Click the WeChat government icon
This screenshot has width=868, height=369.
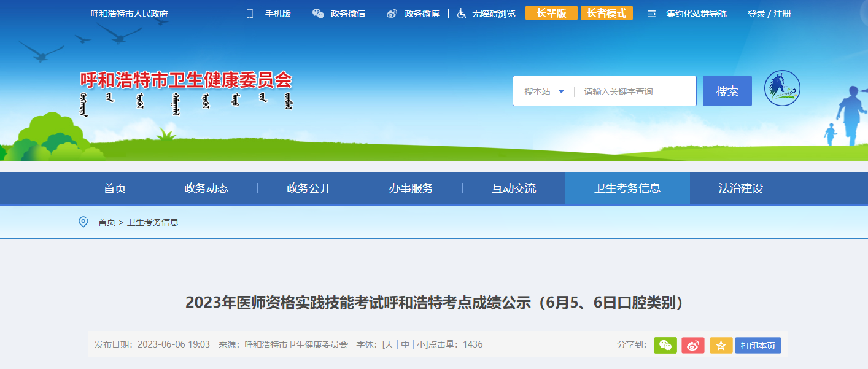point(318,14)
